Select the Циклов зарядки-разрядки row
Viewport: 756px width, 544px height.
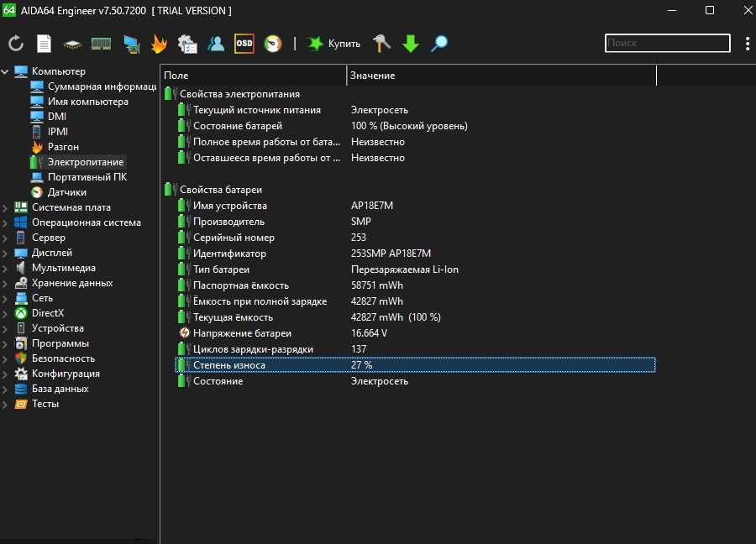click(415, 349)
